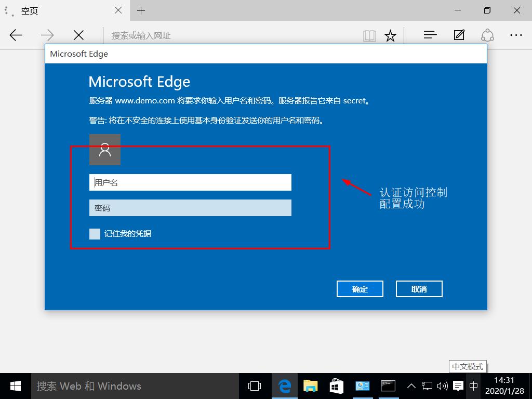
Task: Select the 空页 browser tab
Action: point(65,10)
